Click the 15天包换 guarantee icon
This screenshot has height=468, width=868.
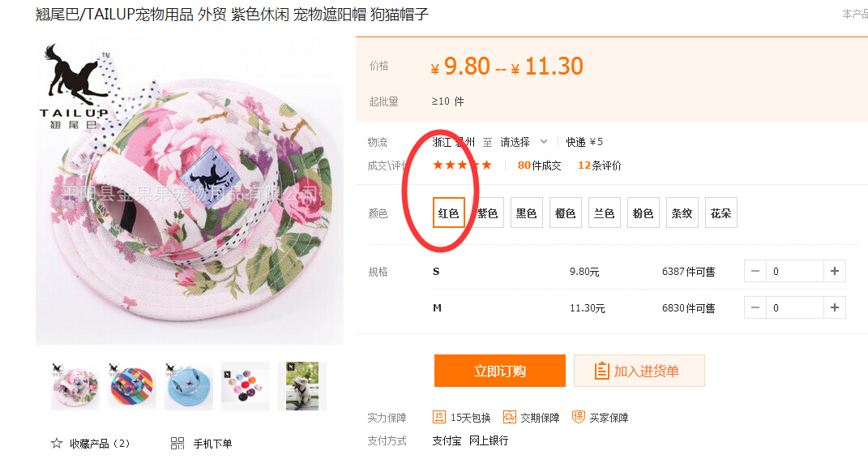coord(438,417)
